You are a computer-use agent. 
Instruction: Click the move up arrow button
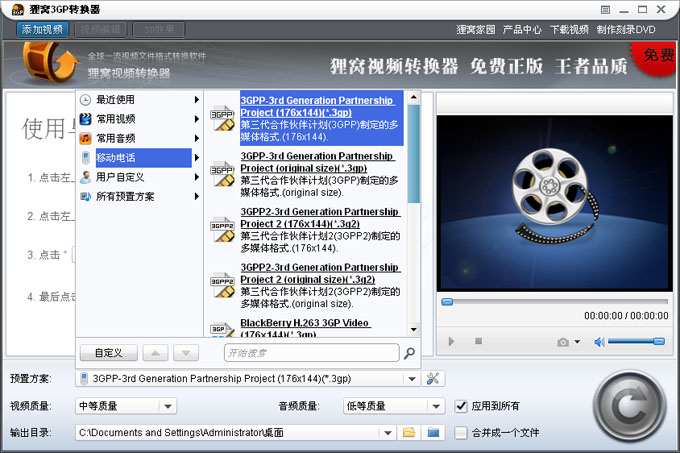(x=156, y=353)
